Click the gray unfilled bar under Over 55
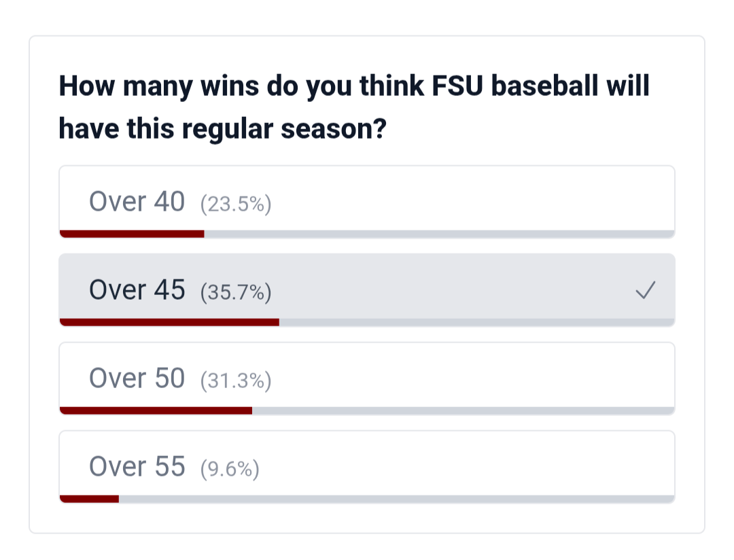 click(x=396, y=499)
